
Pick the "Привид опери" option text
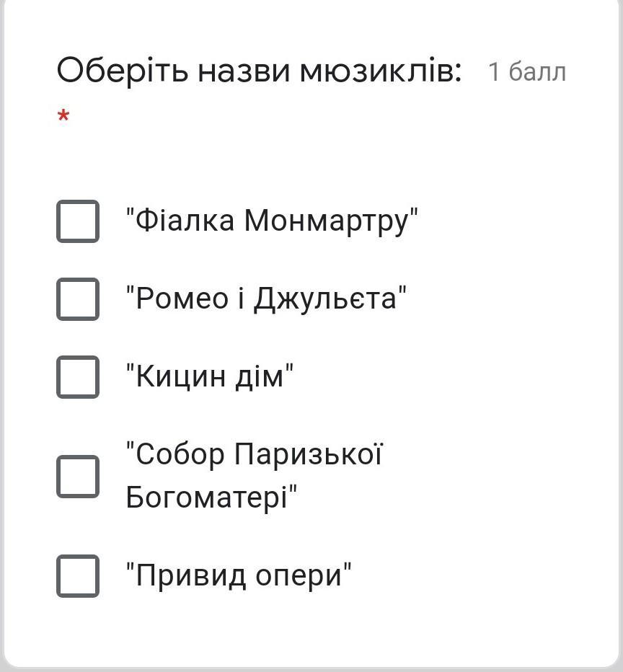[239, 575]
